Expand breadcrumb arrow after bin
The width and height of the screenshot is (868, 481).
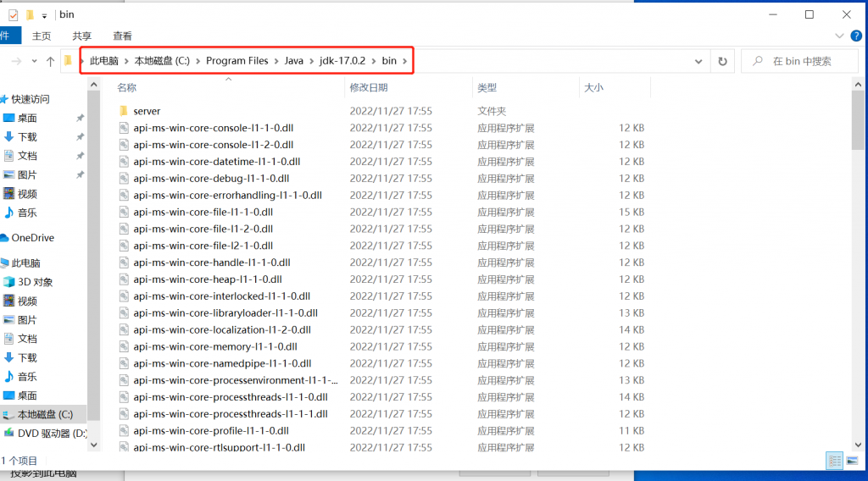pos(404,61)
